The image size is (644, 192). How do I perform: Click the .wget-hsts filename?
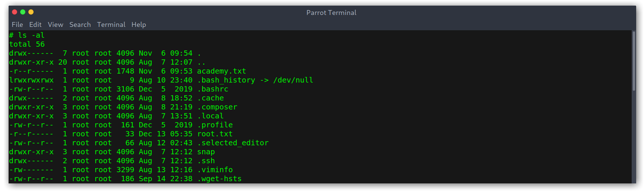point(219,179)
